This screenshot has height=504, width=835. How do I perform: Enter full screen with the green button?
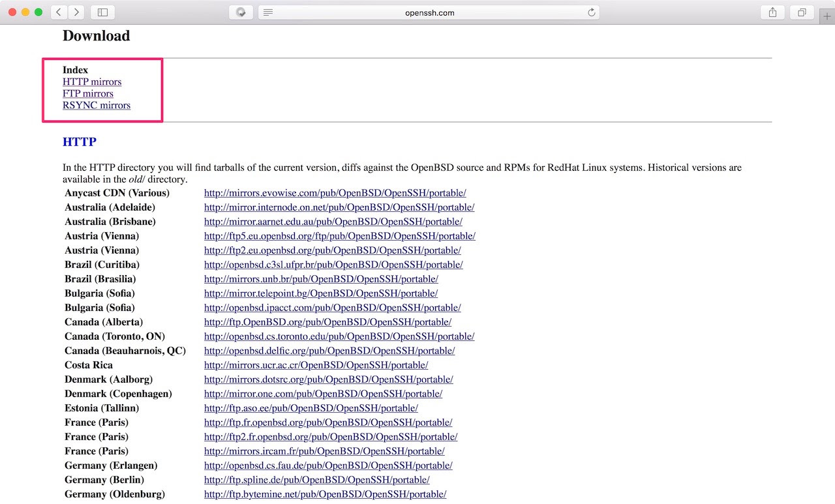coord(38,12)
